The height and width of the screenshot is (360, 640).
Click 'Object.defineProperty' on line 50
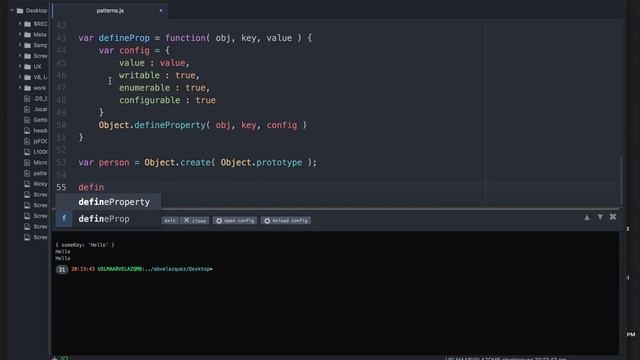coord(151,125)
